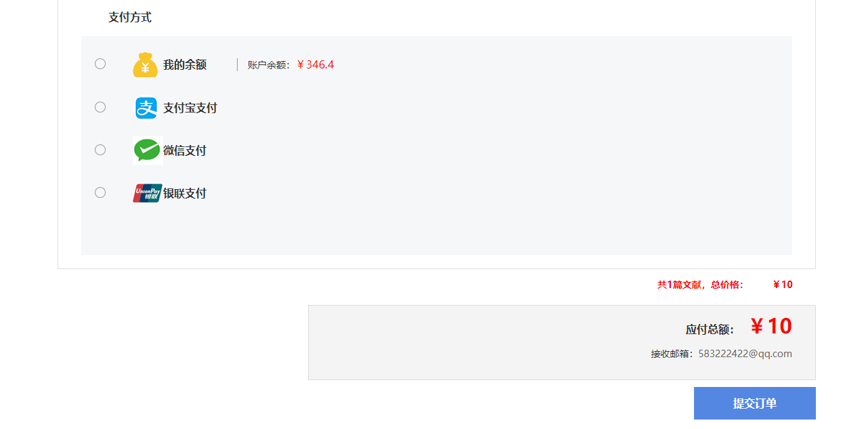
Task: Click the 583222422@qq.com email address
Action: pyautogui.click(x=745, y=354)
